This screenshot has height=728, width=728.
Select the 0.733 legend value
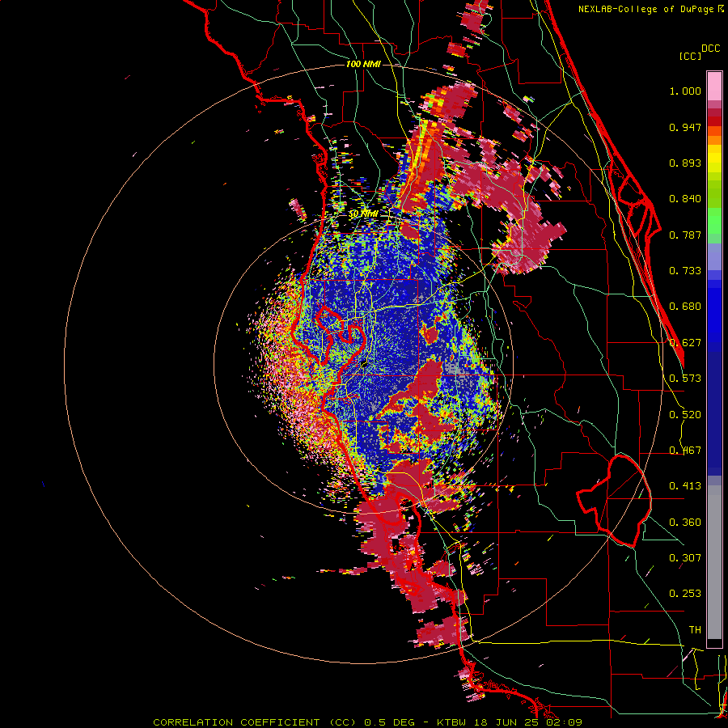point(685,271)
